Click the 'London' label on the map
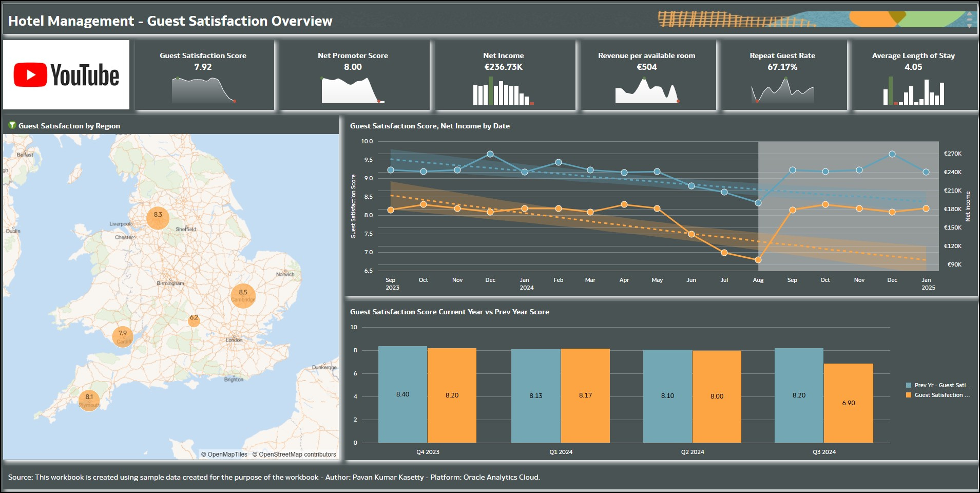 click(234, 340)
